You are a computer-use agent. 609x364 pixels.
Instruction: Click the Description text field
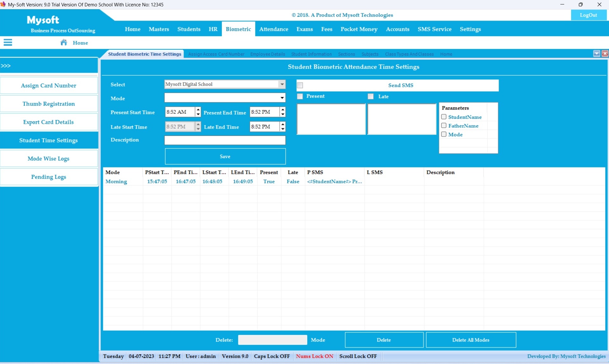(225, 140)
